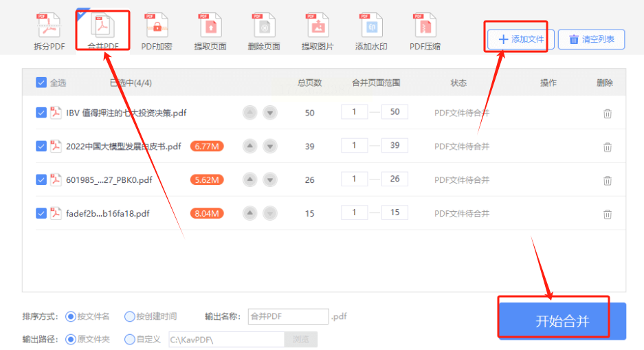Uncheck the fadef2b...b16fa18.pdf checkbox
This screenshot has height=350, width=644.
pos(41,213)
